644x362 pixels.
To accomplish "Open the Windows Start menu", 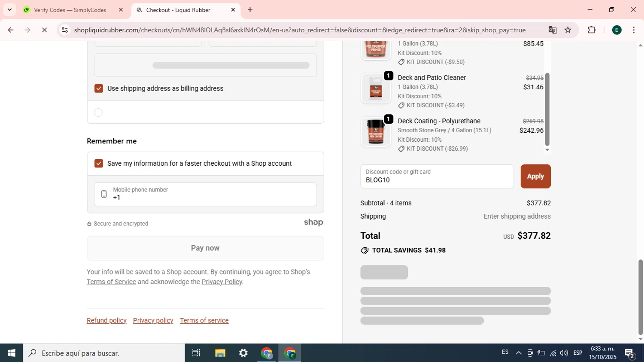I will pos(11,353).
